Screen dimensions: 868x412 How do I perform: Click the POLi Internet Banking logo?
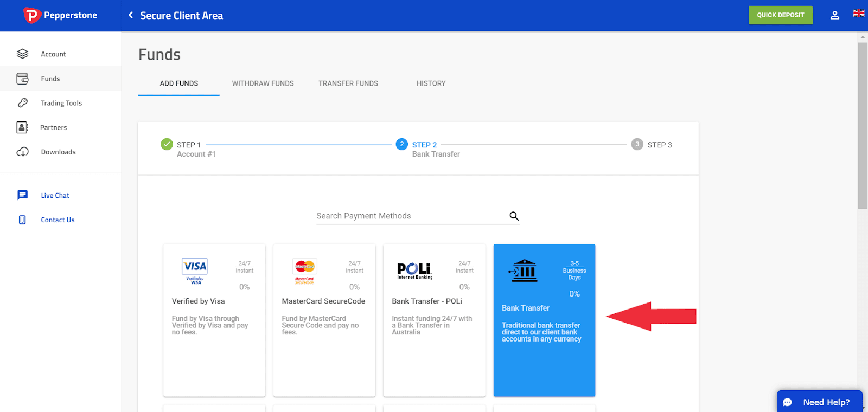tap(415, 271)
